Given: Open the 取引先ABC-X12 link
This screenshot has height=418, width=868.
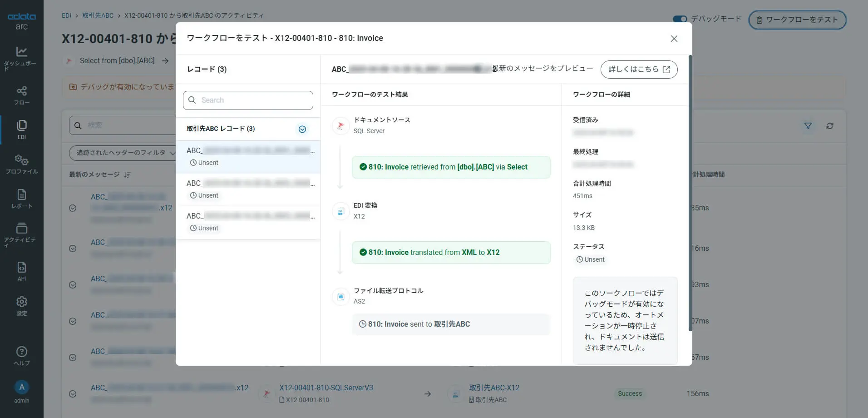Looking at the screenshot, I should coord(494,388).
